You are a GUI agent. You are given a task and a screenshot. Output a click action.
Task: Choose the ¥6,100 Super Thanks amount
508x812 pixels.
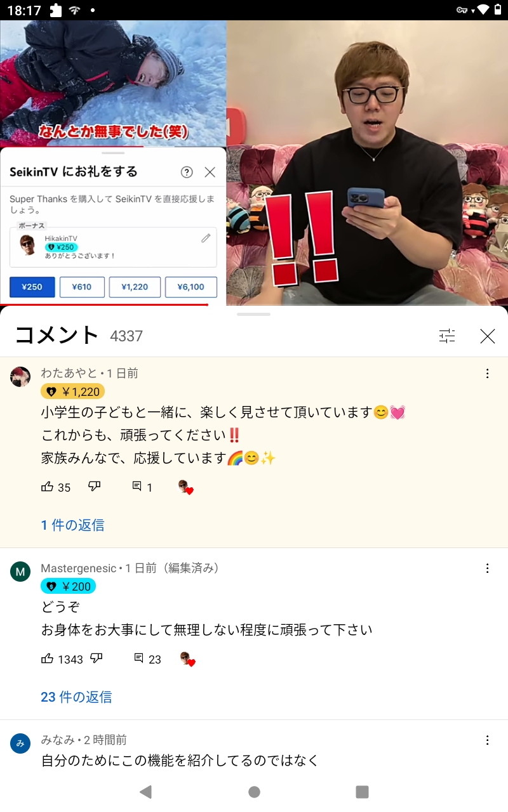coord(191,287)
